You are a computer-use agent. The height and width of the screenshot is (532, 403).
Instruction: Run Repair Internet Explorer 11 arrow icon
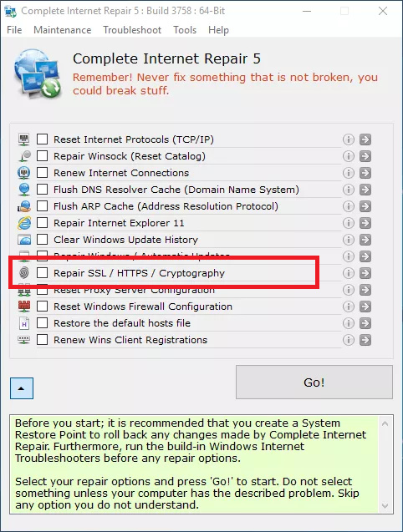point(365,223)
